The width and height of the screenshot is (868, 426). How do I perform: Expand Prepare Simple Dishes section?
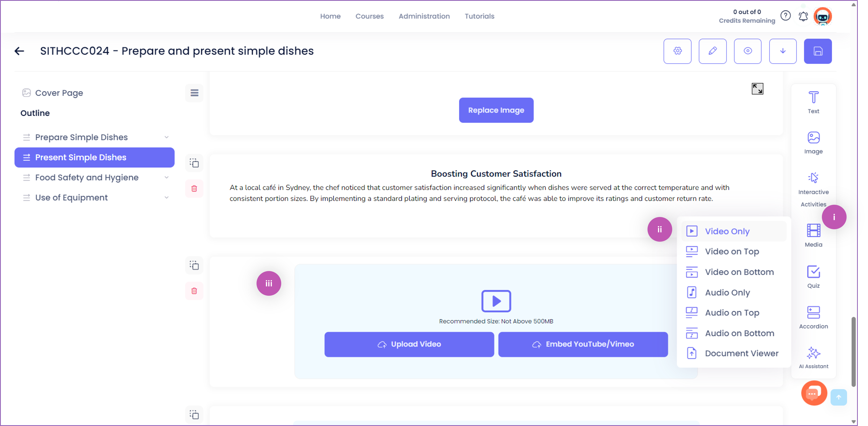166,137
